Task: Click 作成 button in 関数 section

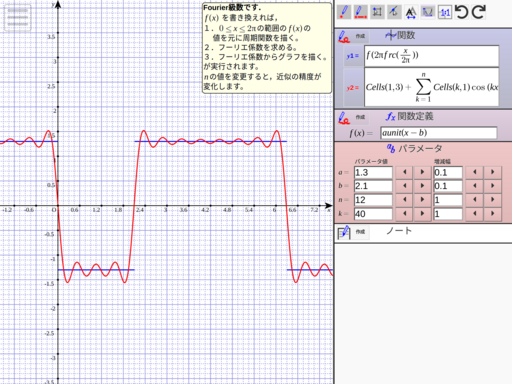Action: 360,36
